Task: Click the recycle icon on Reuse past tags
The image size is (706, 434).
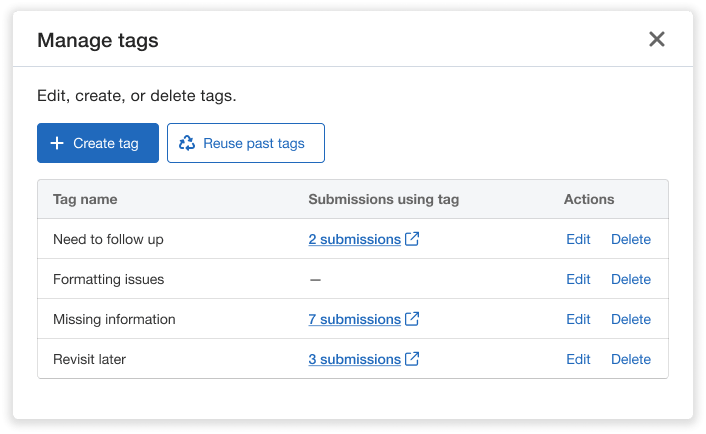Action: 187,143
